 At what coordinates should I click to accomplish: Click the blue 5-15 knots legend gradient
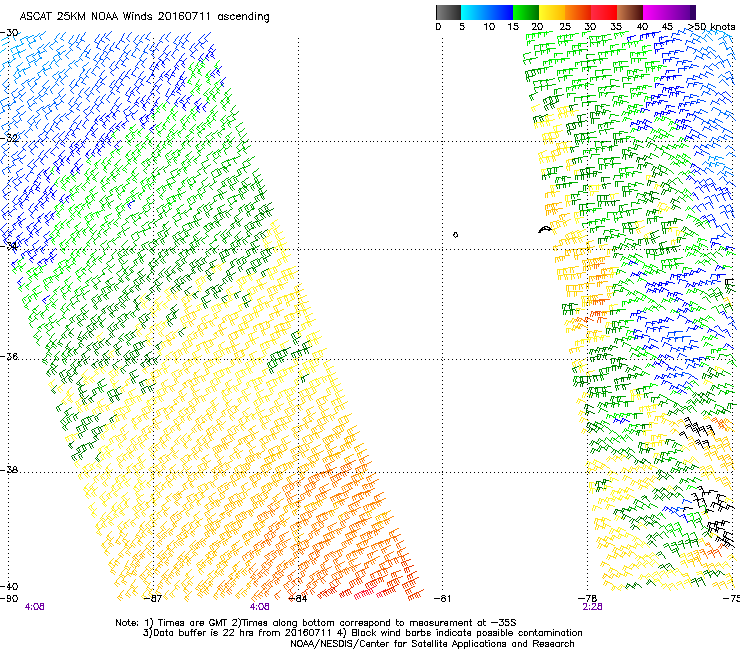pos(487,12)
